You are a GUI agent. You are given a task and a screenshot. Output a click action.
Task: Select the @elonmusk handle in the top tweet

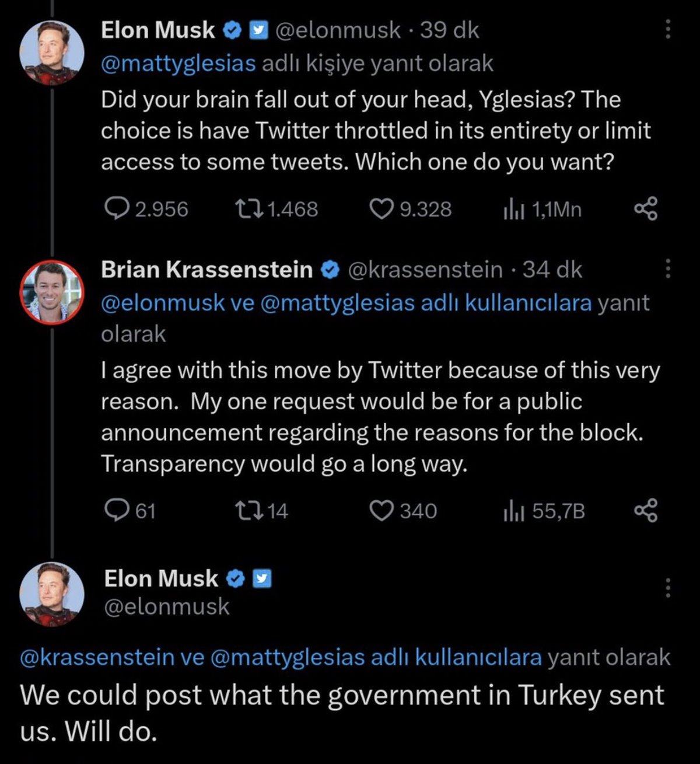coord(339,30)
